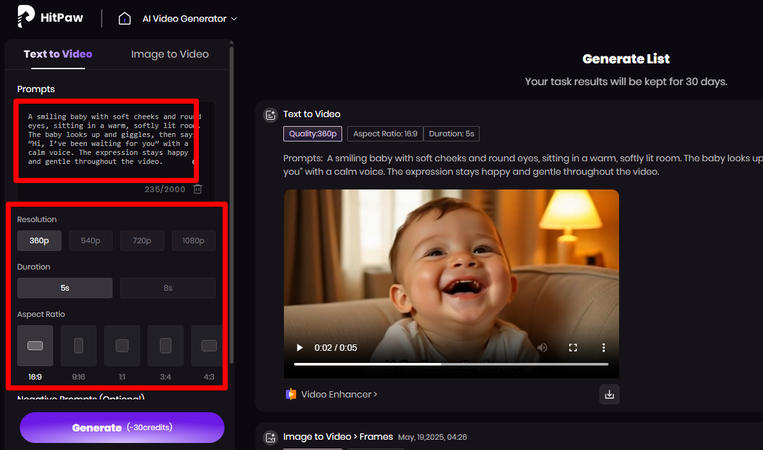Select 720p resolution
Image resolution: width=763 pixels, height=450 pixels.
[142, 240]
